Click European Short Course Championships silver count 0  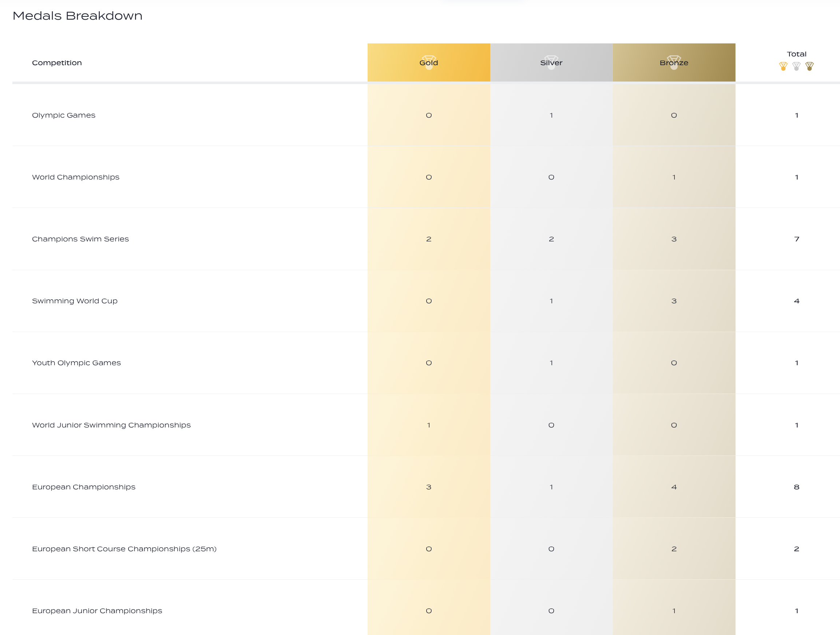coord(551,549)
